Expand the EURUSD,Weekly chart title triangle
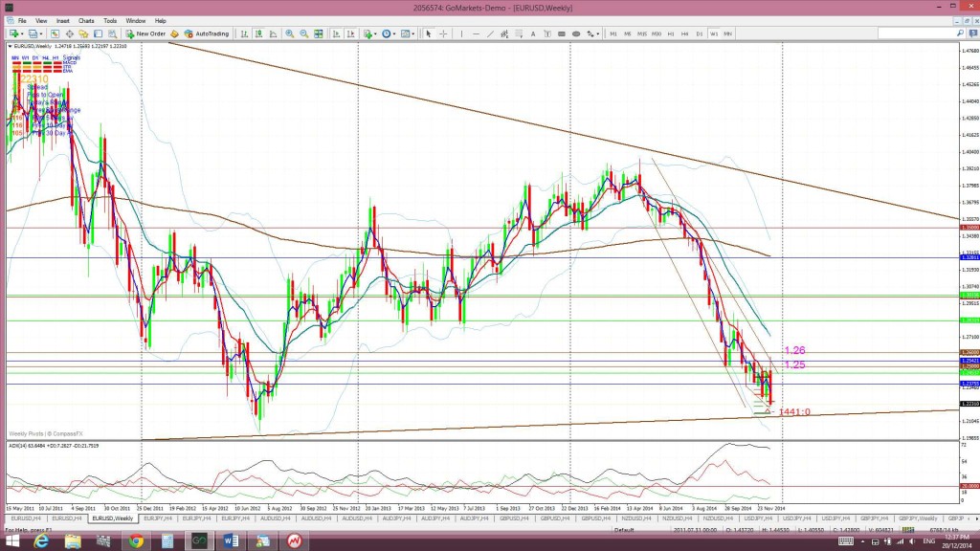This screenshot has height=551, width=980. pyautogui.click(x=10, y=46)
